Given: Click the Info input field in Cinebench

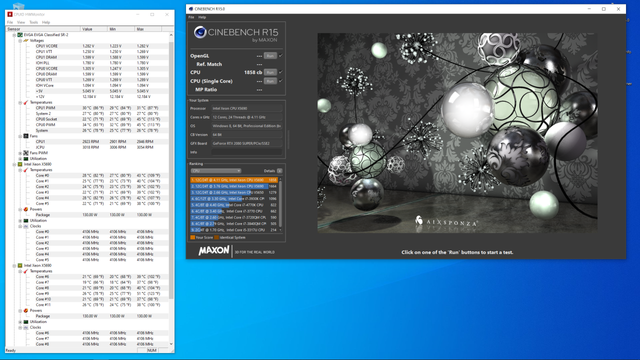Looking at the screenshot, I should (x=247, y=152).
